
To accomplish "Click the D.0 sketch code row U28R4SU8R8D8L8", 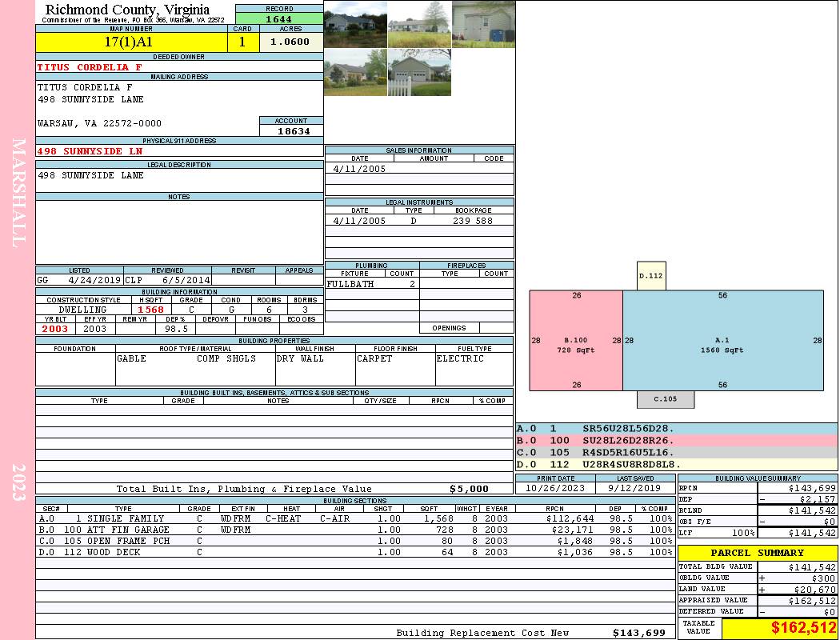I will click(x=676, y=464).
